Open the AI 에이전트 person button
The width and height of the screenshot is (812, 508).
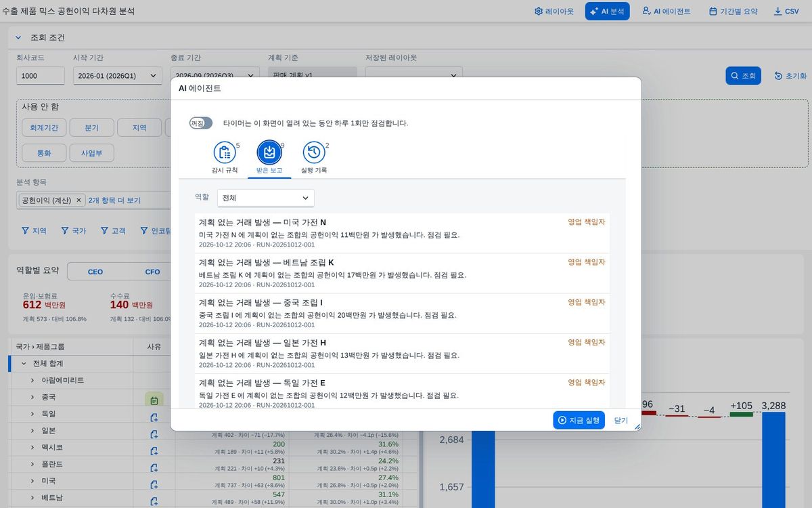[x=666, y=12]
